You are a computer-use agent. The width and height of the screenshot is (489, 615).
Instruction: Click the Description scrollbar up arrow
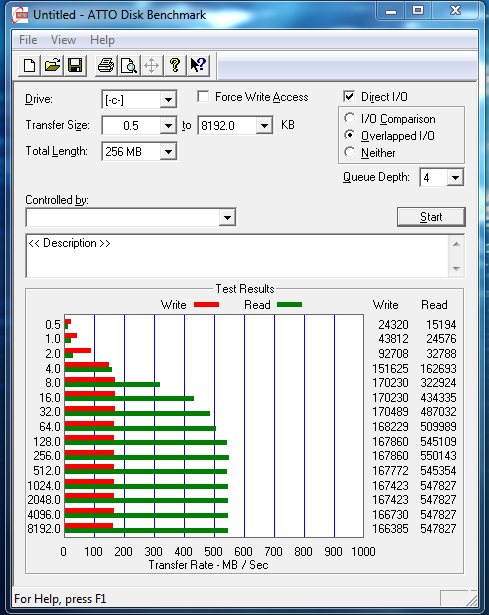(x=456, y=244)
